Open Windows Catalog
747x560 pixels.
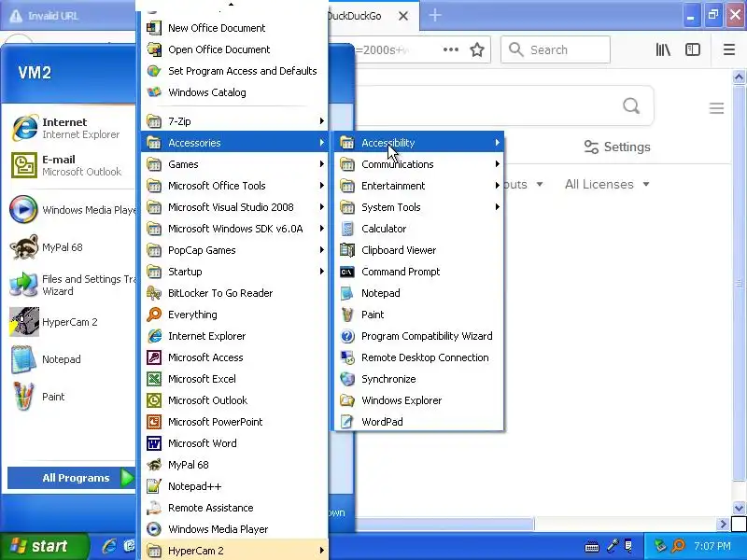234,91
